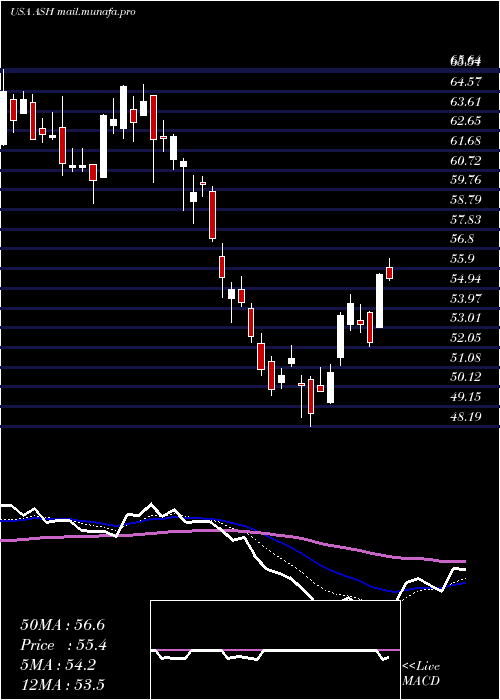Click the 'USA ASH mail.munafa.pro' chart title
The height and width of the screenshot is (700, 500).
pyautogui.click(x=72, y=12)
